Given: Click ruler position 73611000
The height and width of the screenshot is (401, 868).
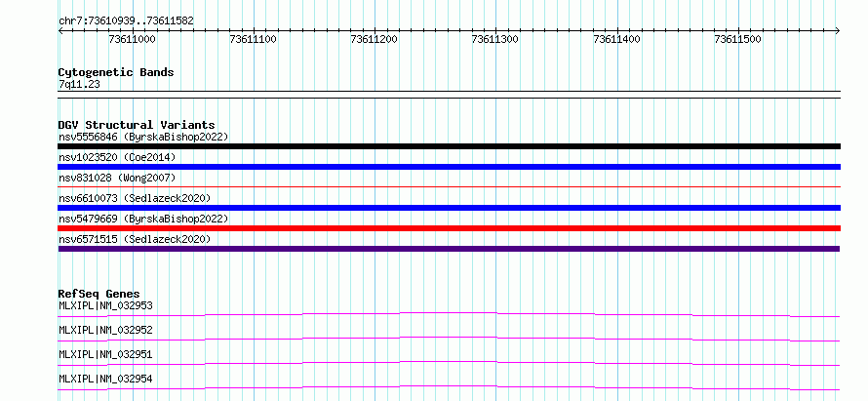Looking at the screenshot, I should coord(133,39).
